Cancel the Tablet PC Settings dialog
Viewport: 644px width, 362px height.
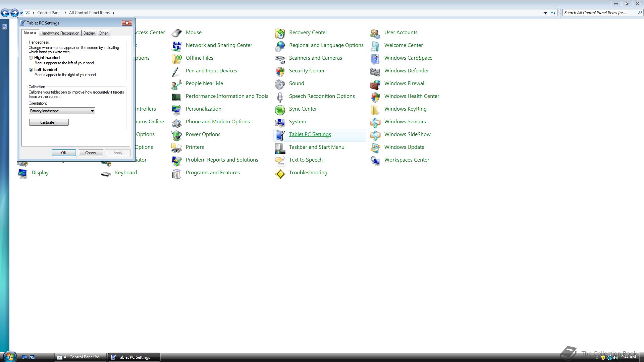click(91, 153)
